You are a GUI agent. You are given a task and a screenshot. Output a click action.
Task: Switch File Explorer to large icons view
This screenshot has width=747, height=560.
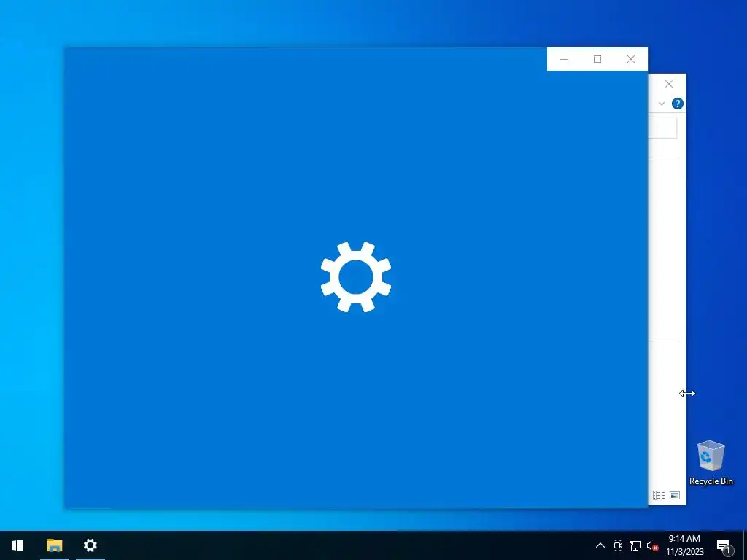[x=675, y=496]
